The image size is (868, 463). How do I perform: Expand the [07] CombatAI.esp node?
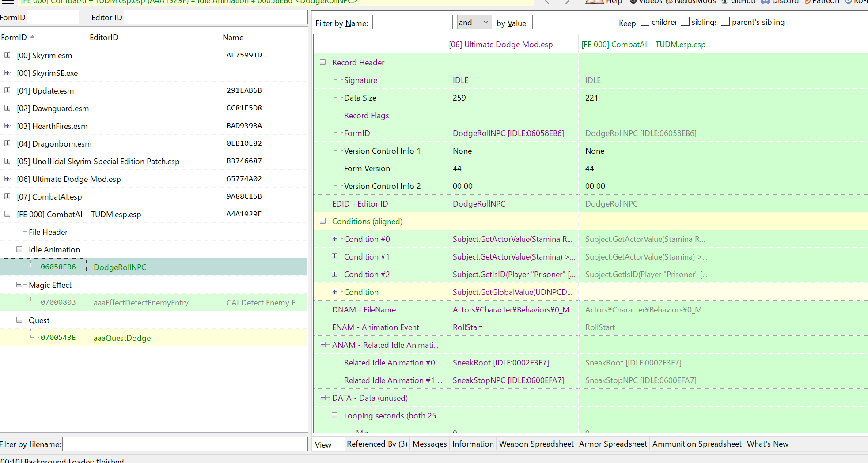tap(7, 196)
